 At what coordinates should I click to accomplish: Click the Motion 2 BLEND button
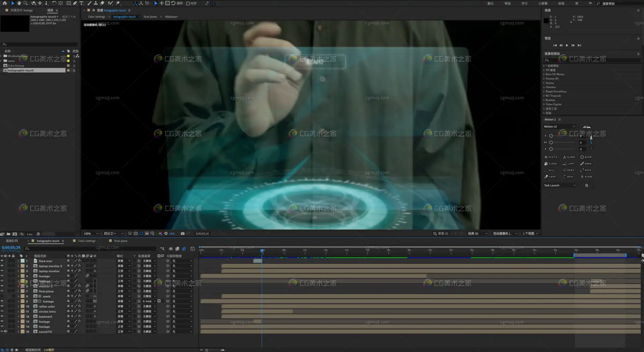(569, 157)
